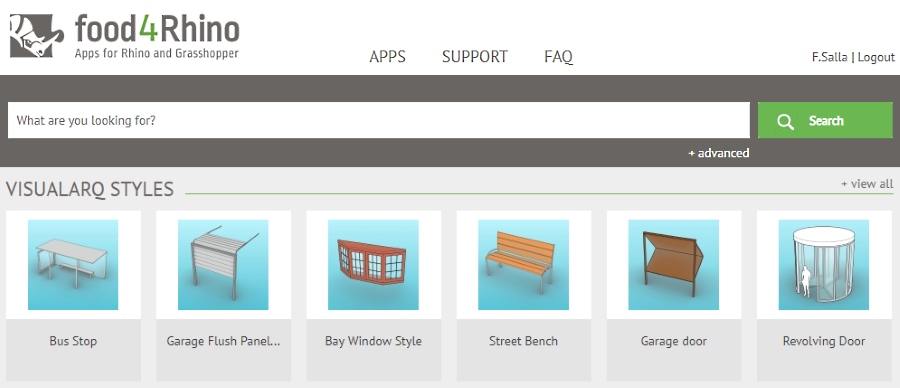The height and width of the screenshot is (388, 900).
Task: Focus the 'What are you looking for?' field
Action: click(378, 120)
